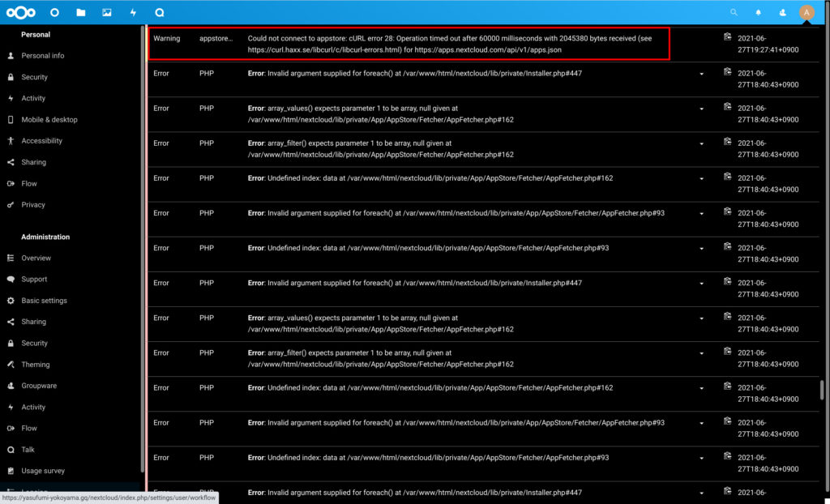Open the Talk app icon in header
Image resolution: width=830 pixels, height=504 pixels.
pos(160,12)
